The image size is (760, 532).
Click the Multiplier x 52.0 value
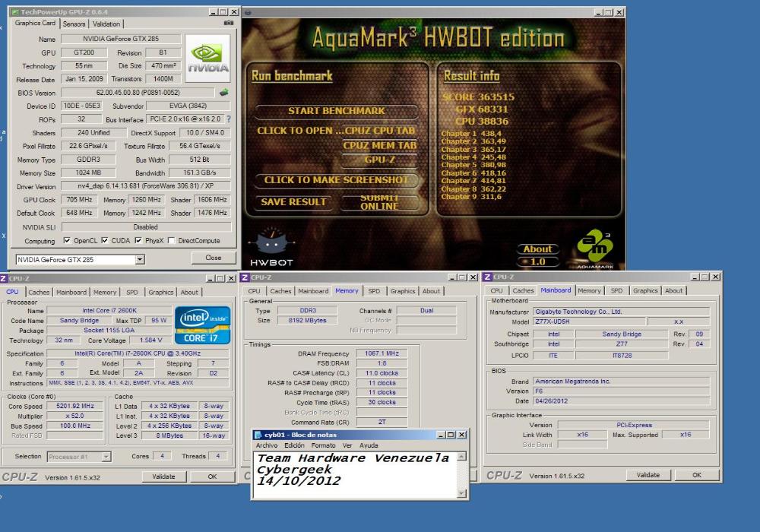click(x=75, y=416)
